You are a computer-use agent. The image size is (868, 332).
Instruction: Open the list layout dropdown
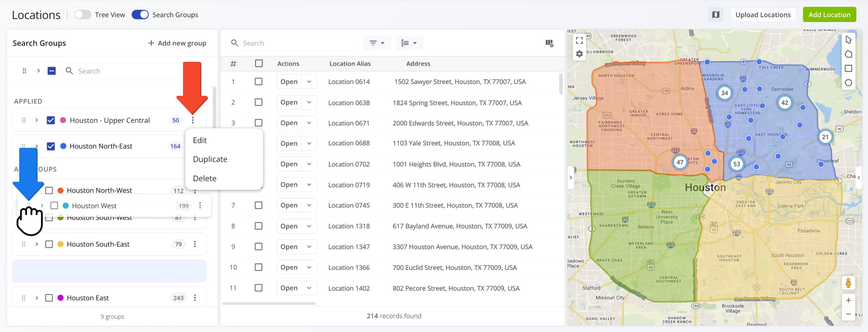pyautogui.click(x=409, y=43)
